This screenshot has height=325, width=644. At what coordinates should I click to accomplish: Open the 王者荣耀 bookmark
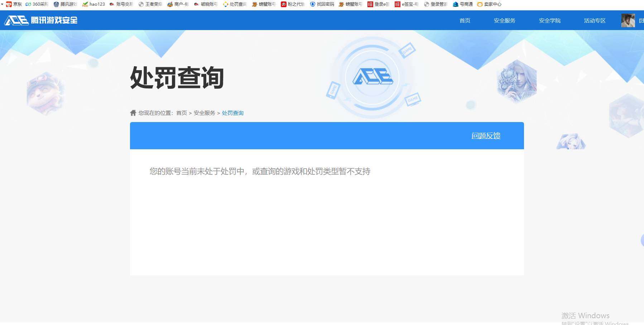(x=152, y=4)
